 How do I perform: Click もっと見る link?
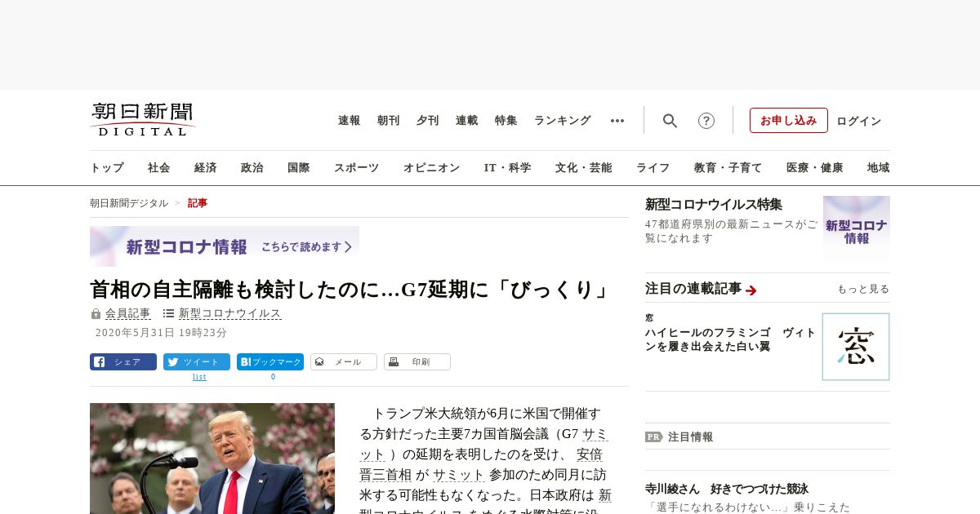[863, 289]
